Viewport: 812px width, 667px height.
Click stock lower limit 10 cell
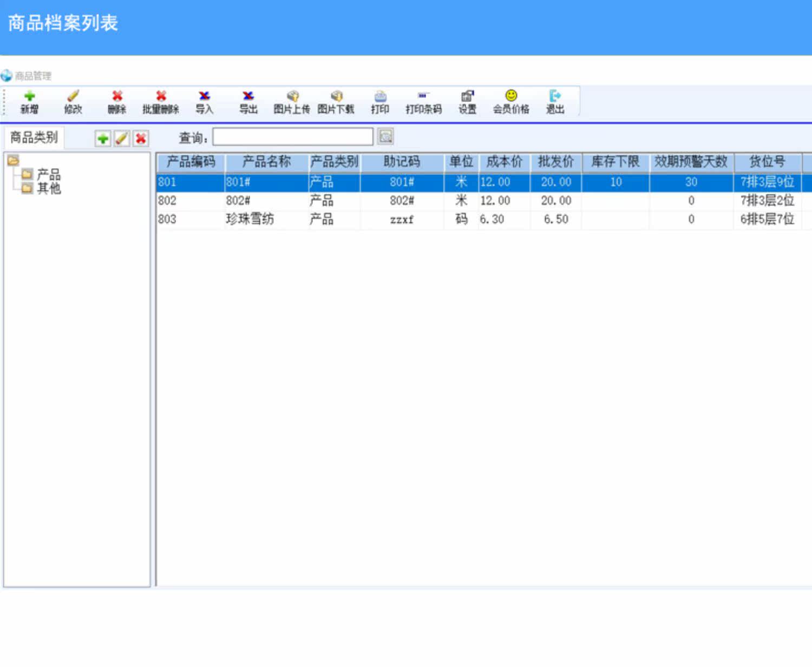616,182
